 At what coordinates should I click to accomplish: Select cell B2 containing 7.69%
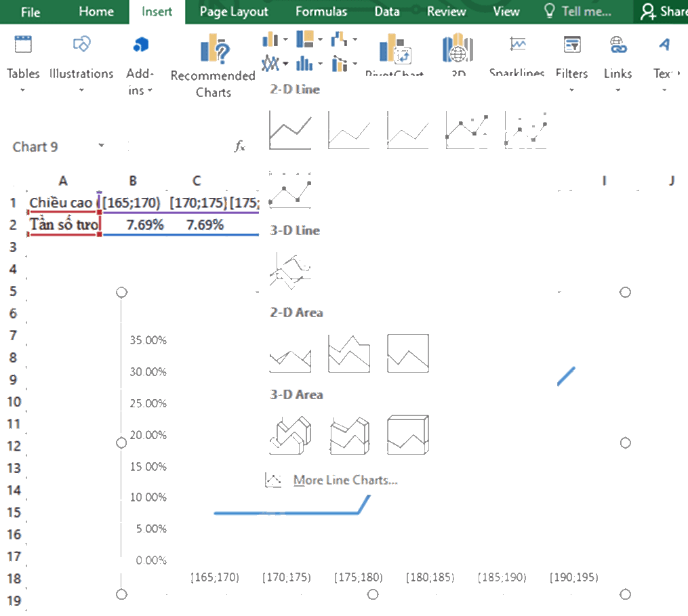click(x=133, y=225)
